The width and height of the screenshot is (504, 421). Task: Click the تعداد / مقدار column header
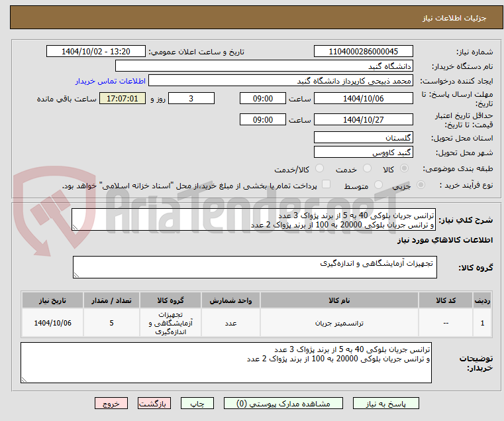point(111,300)
